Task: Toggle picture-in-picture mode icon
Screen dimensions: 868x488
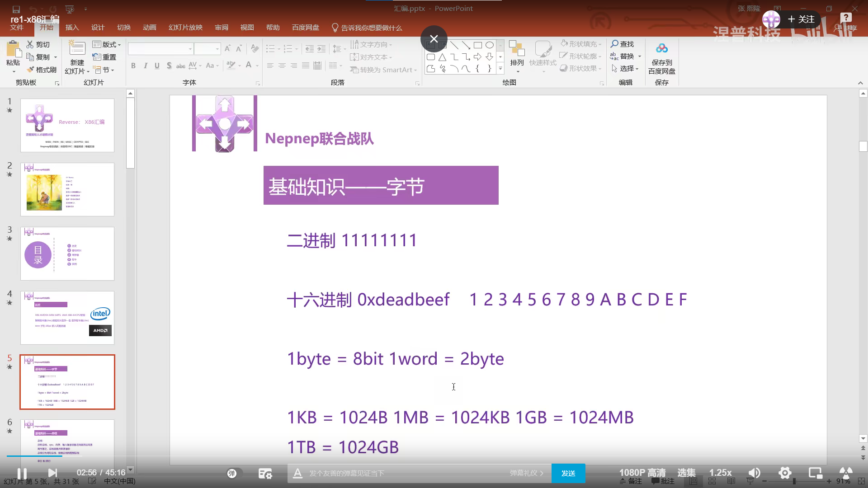Action: tap(815, 473)
